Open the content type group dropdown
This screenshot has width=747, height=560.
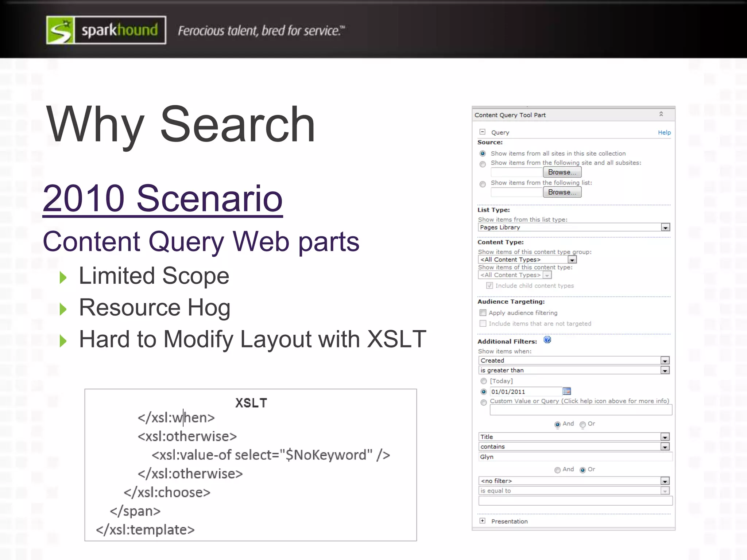click(x=527, y=259)
